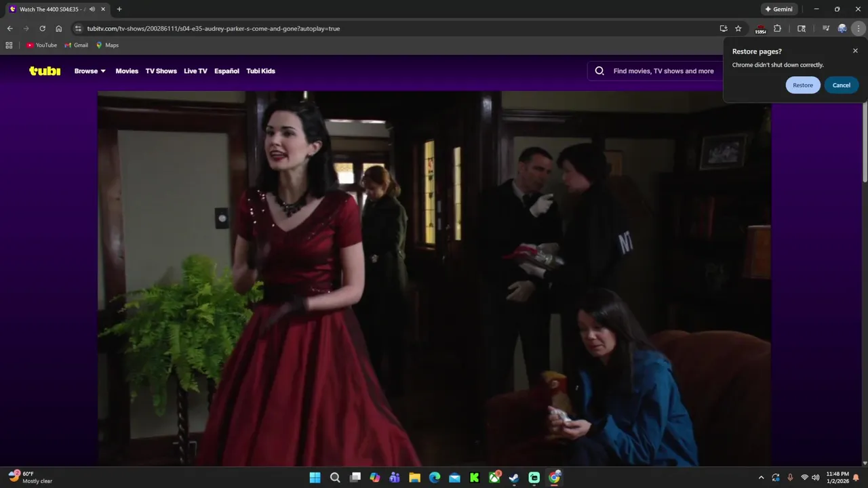Close the Watch The 4400 tab

click(104, 9)
